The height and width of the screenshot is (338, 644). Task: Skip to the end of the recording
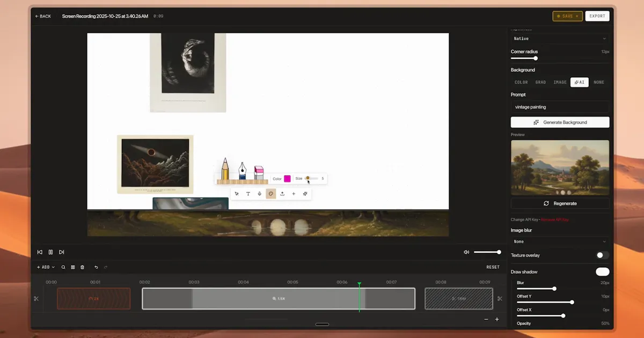tap(62, 252)
